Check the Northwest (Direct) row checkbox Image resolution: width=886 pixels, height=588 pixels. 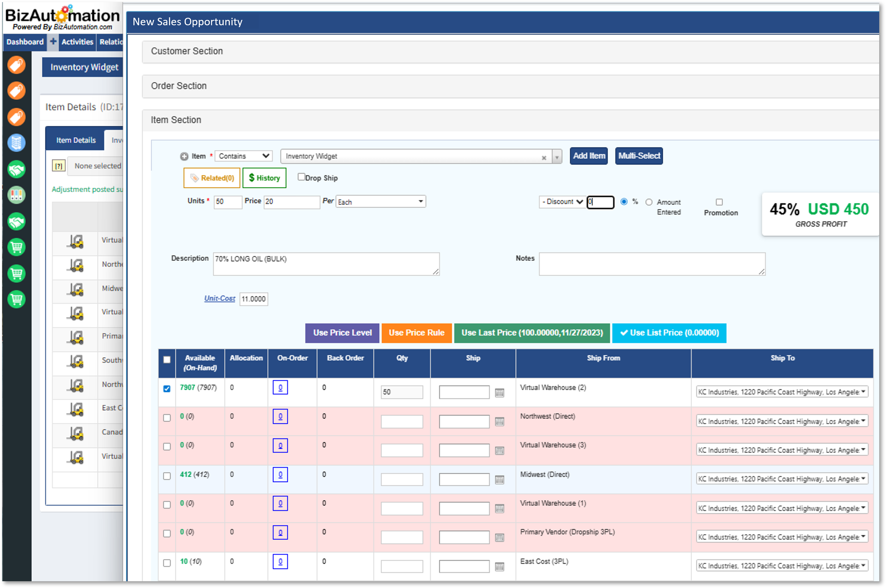(x=167, y=418)
